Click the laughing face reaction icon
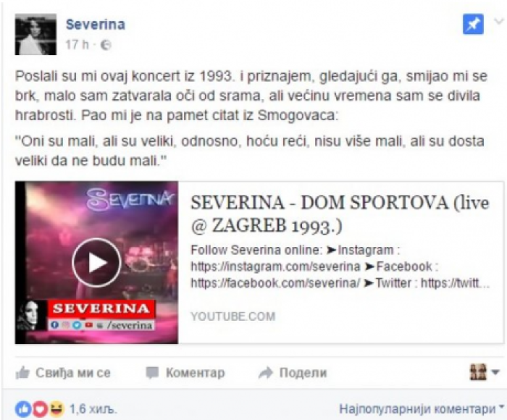507x420 pixels. (57, 409)
